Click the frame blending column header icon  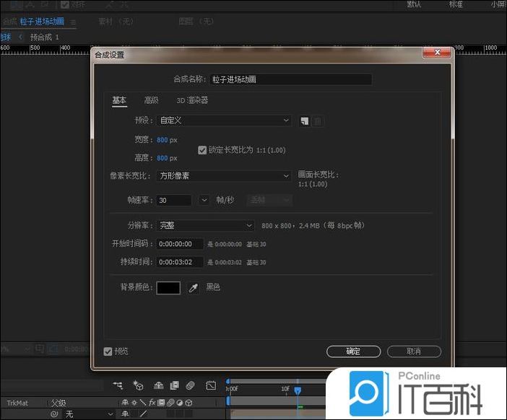point(161,403)
